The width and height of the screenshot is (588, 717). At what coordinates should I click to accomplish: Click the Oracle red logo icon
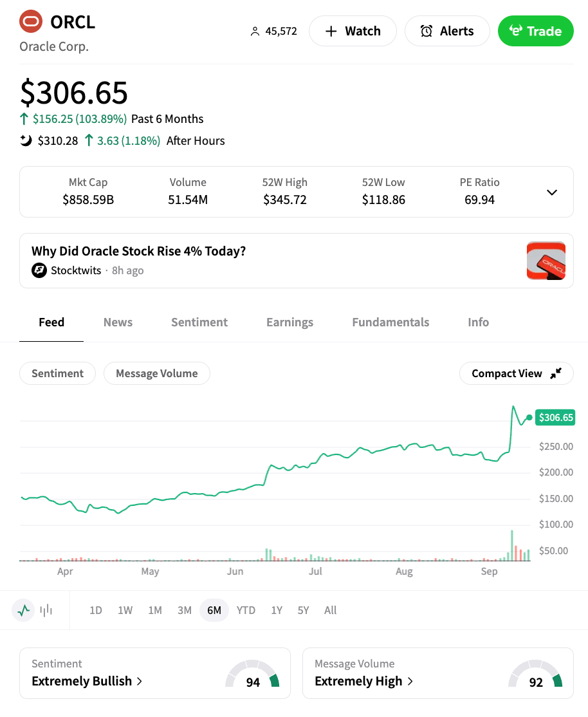(x=31, y=22)
